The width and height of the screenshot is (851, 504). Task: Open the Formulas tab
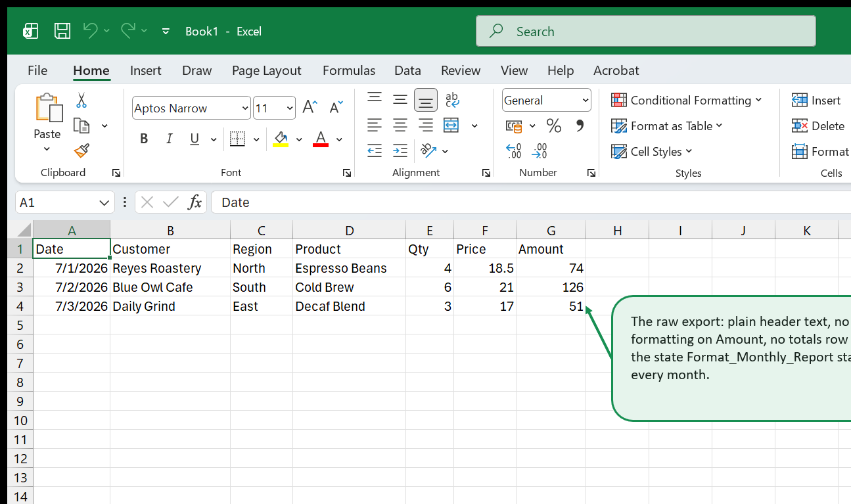pyautogui.click(x=349, y=70)
